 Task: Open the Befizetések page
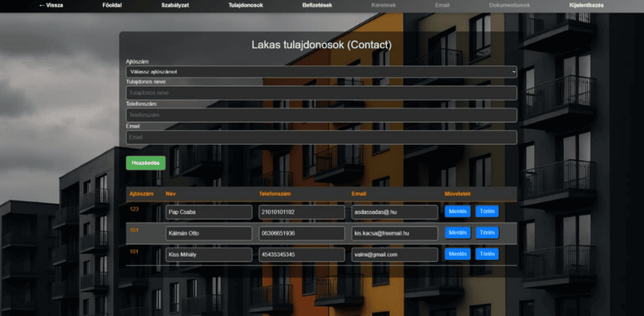[317, 5]
